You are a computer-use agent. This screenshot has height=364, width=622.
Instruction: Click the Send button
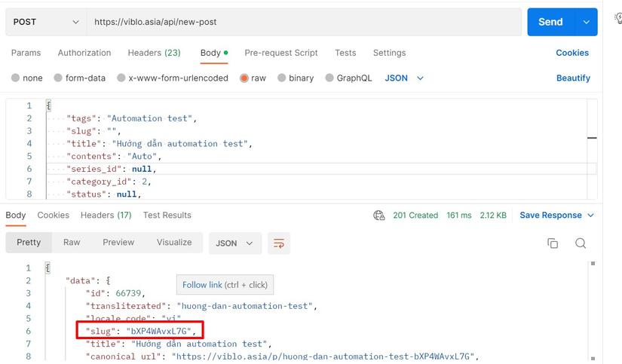click(550, 22)
